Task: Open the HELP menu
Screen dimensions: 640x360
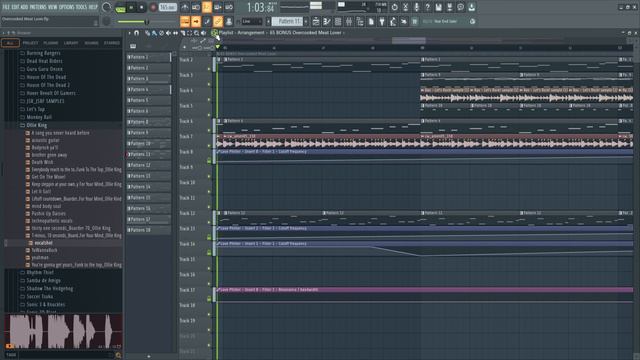Action: click(93, 7)
